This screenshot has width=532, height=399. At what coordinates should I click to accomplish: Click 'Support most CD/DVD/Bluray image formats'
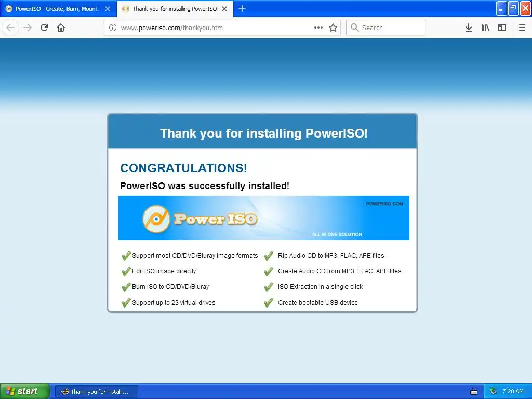click(x=195, y=256)
